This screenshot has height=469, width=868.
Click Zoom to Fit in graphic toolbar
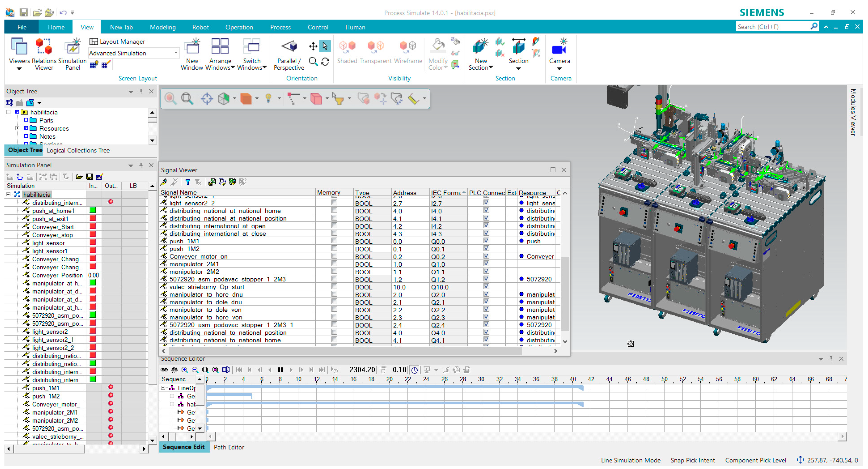187,99
